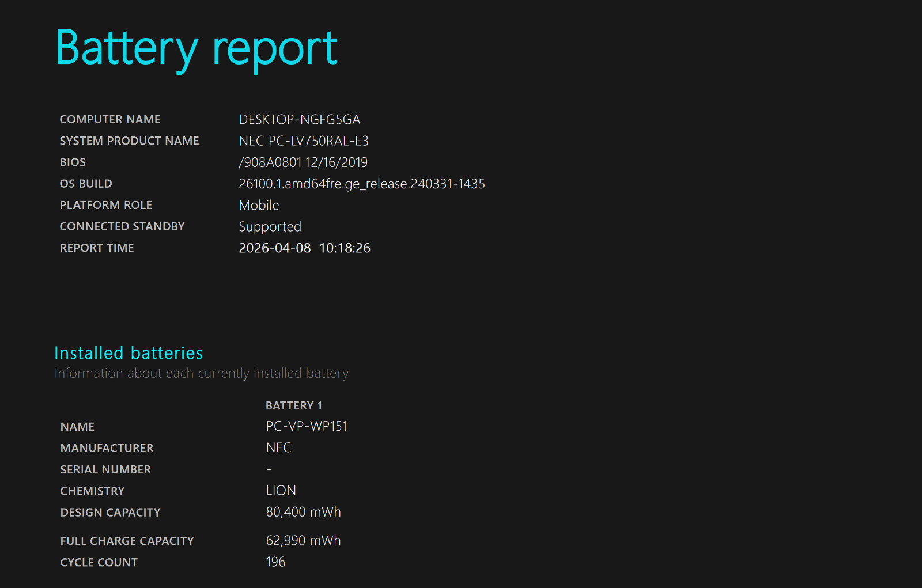Select the CYCLE COUNT row label

99,562
